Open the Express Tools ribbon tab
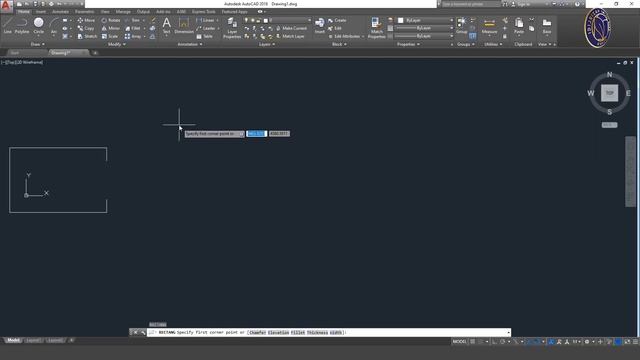 tap(203, 12)
